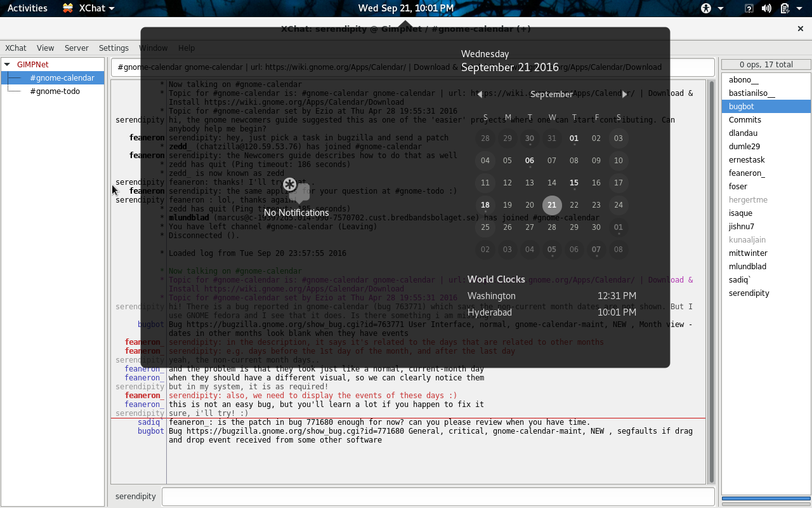The height and width of the screenshot is (508, 812).
Task: Open the accessibility menu icon in top bar
Action: pos(706,8)
